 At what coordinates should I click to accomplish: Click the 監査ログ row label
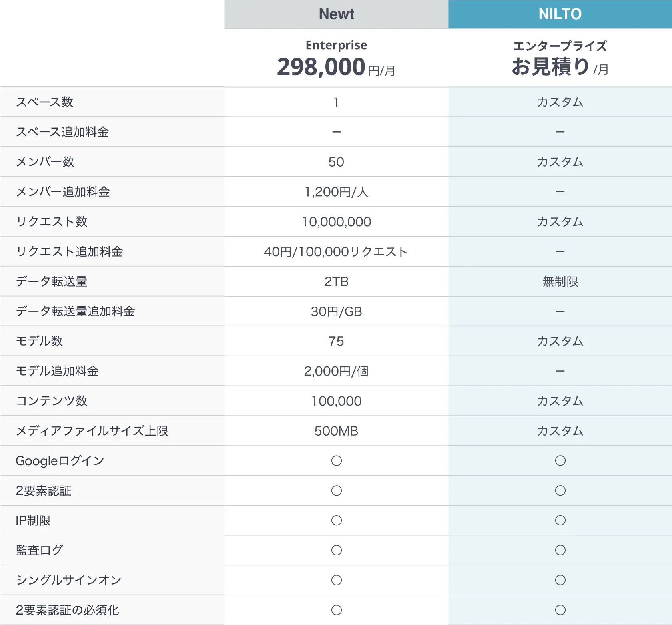coord(39,550)
